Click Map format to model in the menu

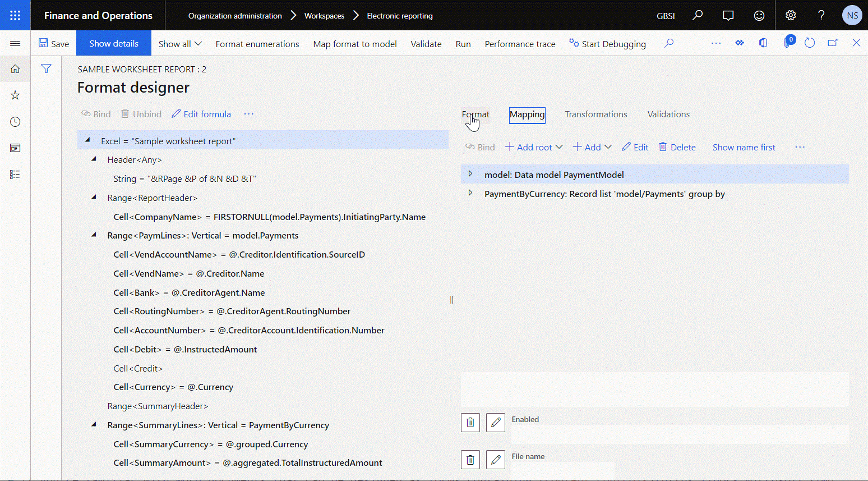tap(355, 44)
